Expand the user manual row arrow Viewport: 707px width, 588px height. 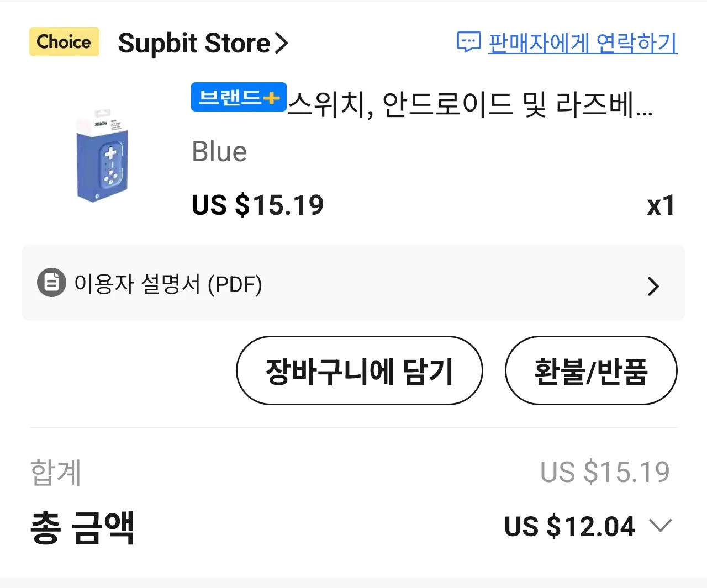coord(653,286)
